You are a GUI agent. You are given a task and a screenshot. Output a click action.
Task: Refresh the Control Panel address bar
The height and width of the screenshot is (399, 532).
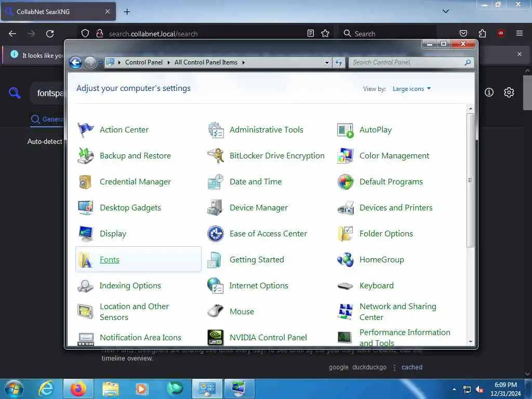coord(339,62)
